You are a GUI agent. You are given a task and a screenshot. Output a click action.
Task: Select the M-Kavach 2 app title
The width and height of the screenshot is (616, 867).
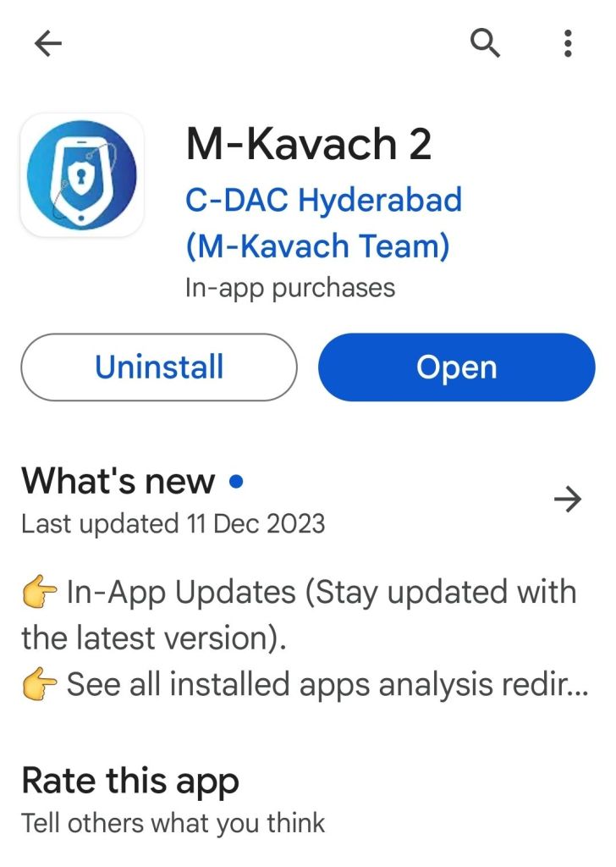(309, 144)
